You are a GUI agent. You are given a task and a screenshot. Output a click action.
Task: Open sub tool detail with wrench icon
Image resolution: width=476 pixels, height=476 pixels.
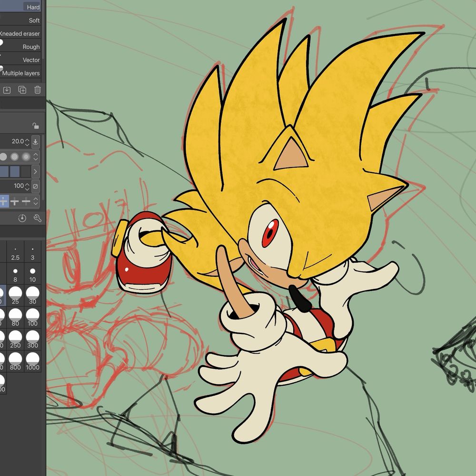(x=37, y=218)
